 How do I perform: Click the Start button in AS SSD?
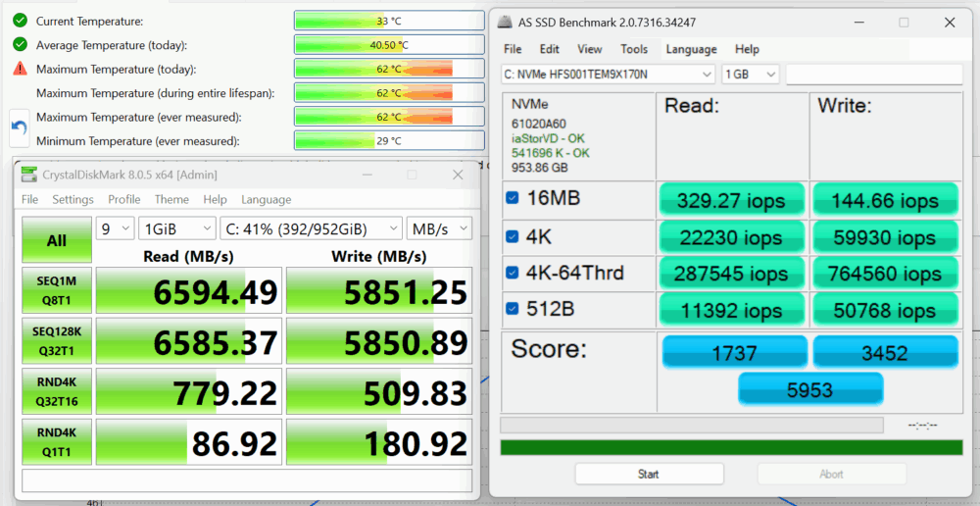pyautogui.click(x=649, y=474)
